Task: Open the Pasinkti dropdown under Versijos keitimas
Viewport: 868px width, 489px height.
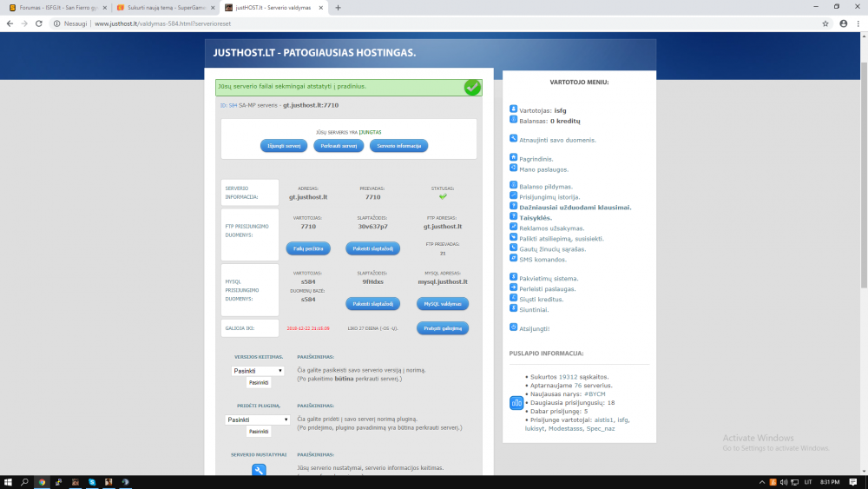Action: tap(258, 371)
